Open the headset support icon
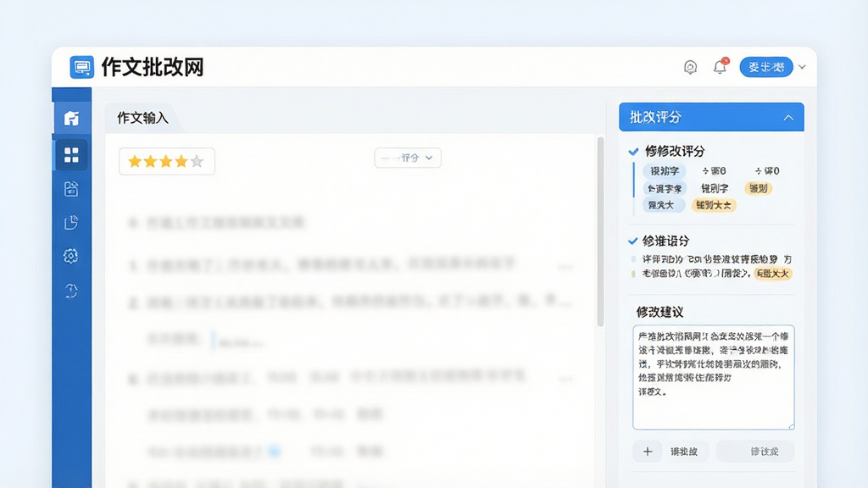Image resolution: width=868 pixels, height=488 pixels. (x=690, y=68)
